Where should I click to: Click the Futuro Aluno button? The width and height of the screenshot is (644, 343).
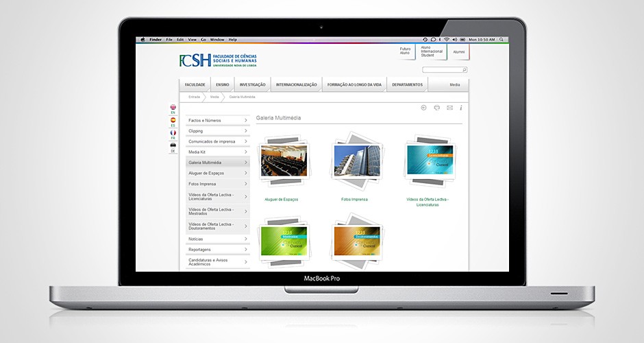tap(406, 51)
